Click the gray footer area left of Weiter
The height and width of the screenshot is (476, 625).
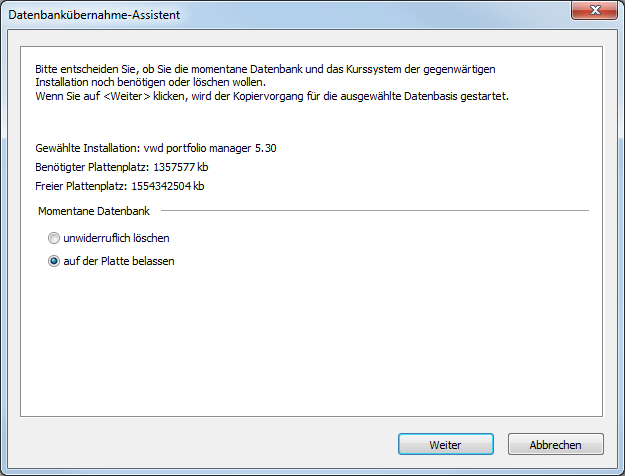tap(200, 444)
